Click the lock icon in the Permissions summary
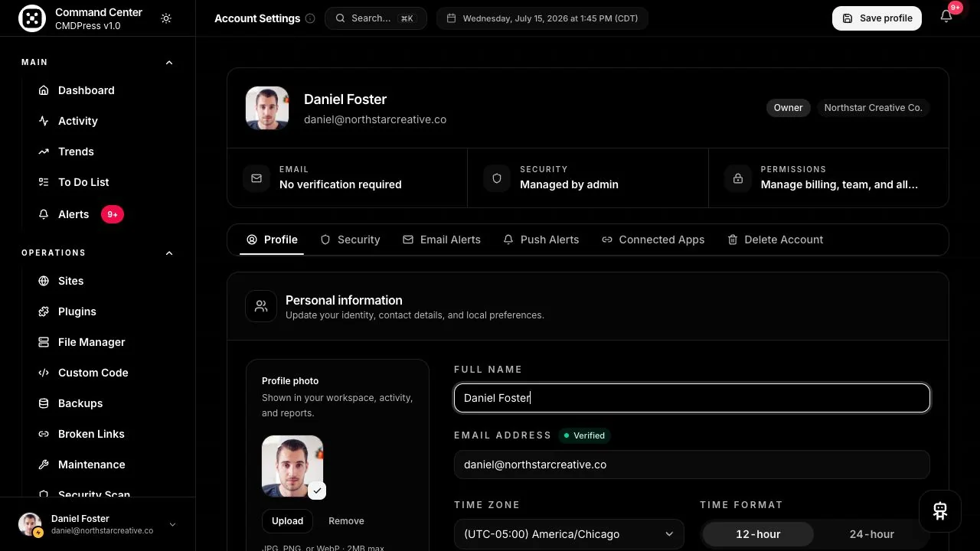980x551 pixels. click(x=738, y=178)
